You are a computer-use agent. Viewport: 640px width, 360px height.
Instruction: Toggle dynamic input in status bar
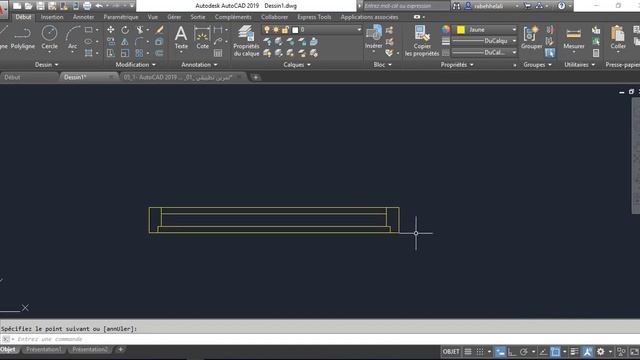pos(500,351)
